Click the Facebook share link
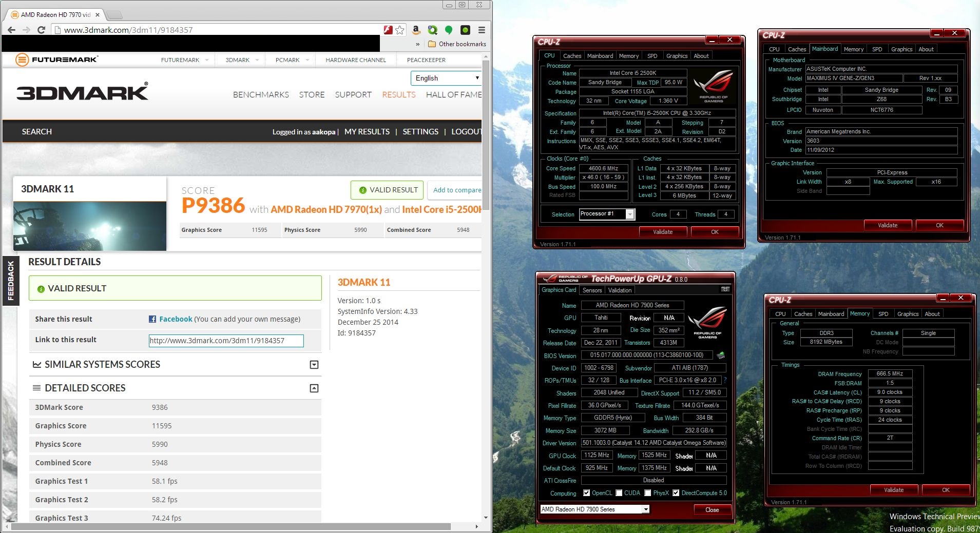This screenshot has width=980, height=533. point(176,319)
